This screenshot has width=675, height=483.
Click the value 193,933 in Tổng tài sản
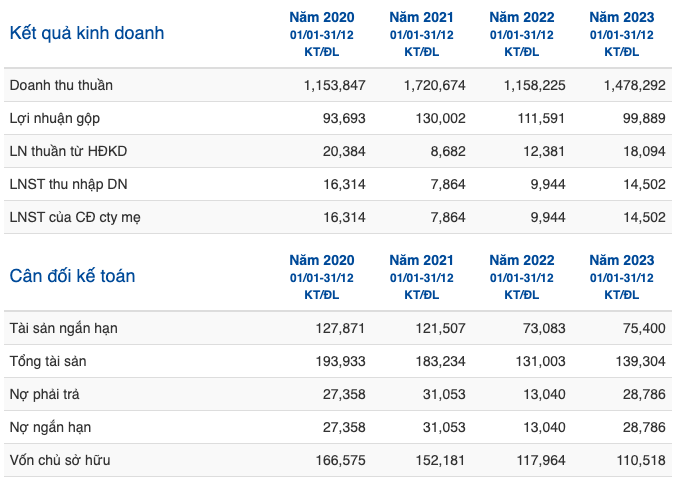tap(341, 362)
